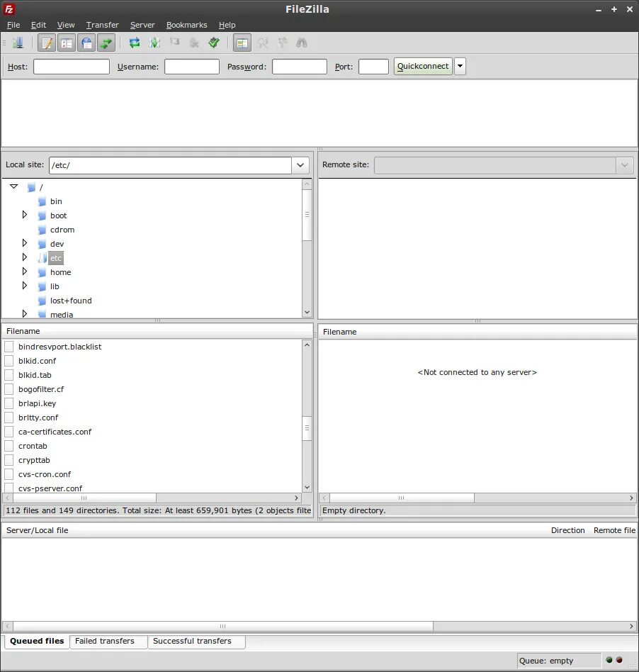Open the File menu
The width and height of the screenshot is (639, 672).
(13, 25)
